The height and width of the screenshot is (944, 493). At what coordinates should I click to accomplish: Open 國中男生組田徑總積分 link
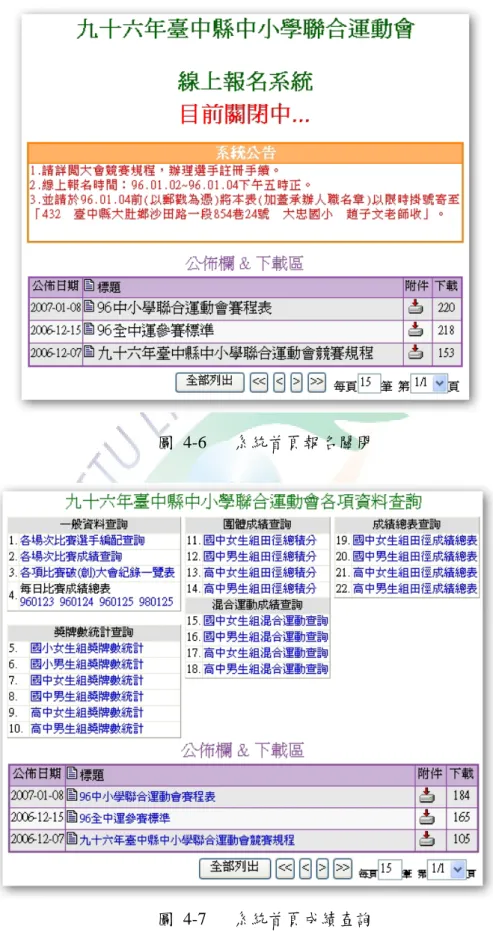pyautogui.click(x=259, y=556)
